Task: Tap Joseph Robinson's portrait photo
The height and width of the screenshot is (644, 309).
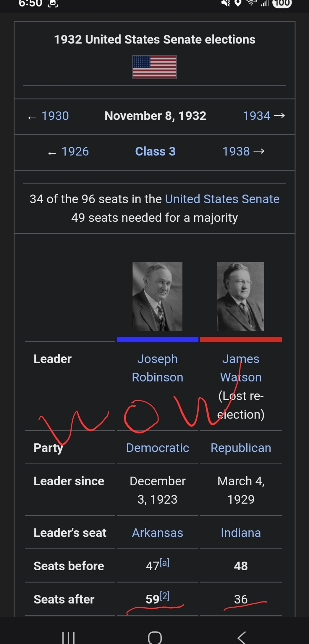Action: click(157, 296)
